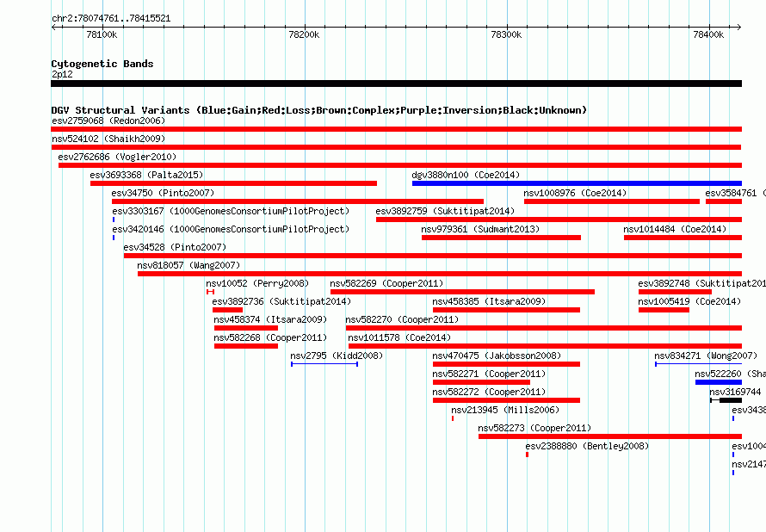Click the 78400k ruler position
Screen dimensions: 766x532
pos(708,34)
